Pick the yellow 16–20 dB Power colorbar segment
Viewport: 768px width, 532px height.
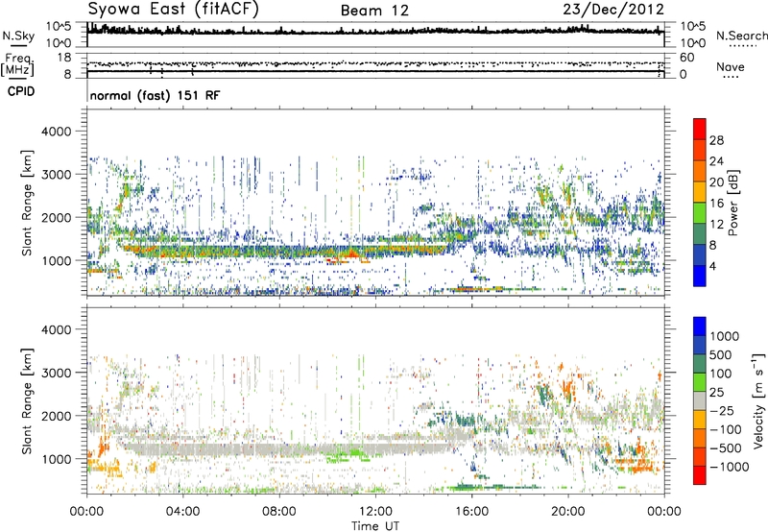(x=700, y=192)
